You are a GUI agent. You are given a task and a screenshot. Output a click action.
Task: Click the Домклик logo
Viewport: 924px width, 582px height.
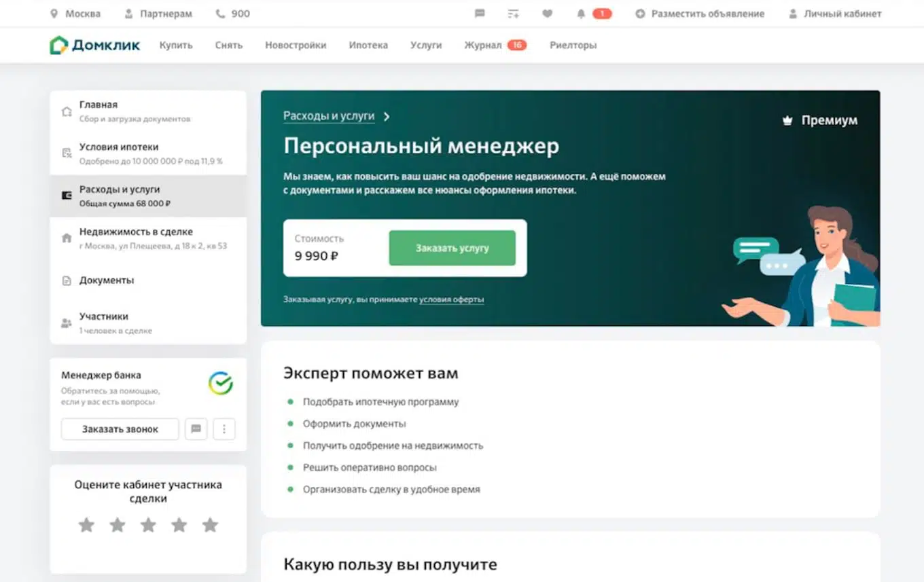coord(95,46)
